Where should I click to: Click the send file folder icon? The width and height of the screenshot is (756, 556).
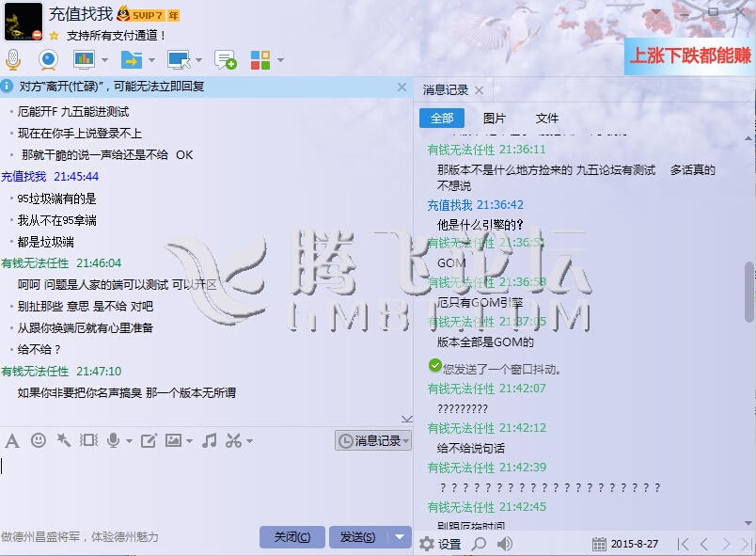tap(131, 60)
